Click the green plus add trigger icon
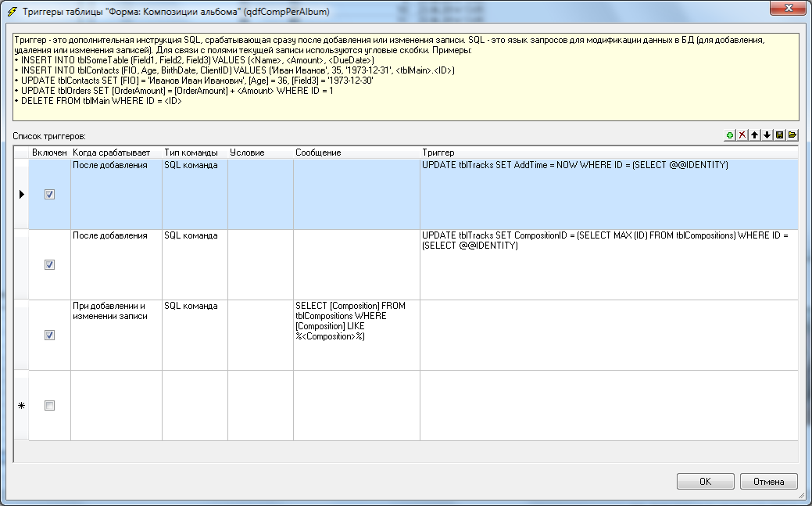This screenshot has height=506, width=812. coord(729,135)
